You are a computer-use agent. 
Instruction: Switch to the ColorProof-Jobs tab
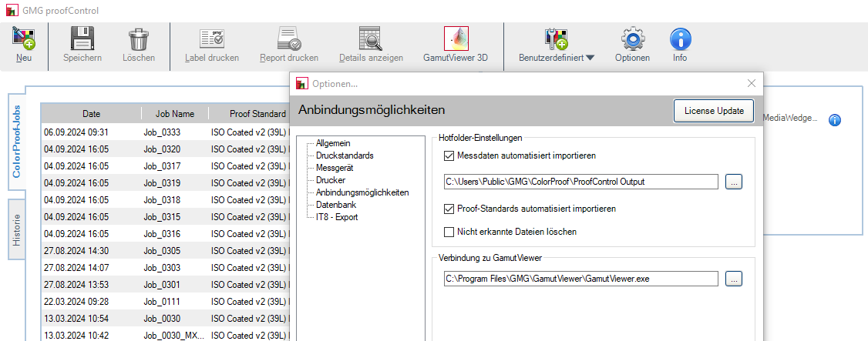17,141
